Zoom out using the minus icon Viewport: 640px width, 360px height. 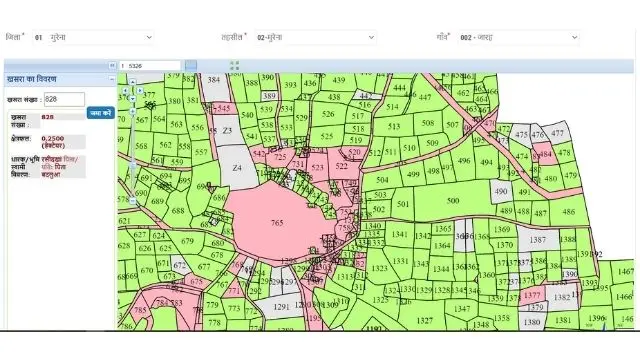point(133,201)
